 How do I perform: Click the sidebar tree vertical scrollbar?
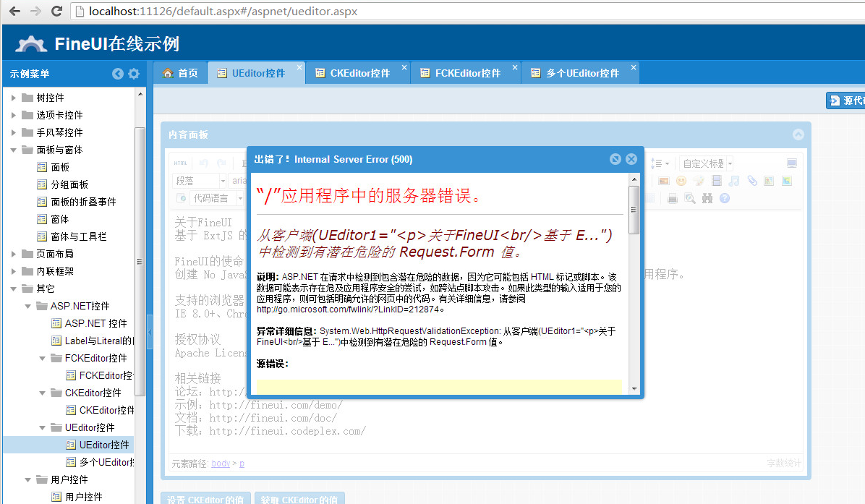tap(140, 261)
